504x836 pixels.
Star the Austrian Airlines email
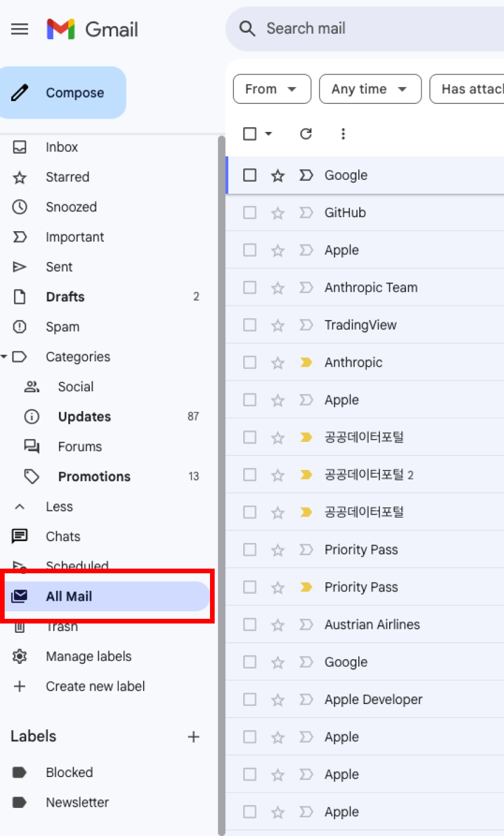click(278, 625)
